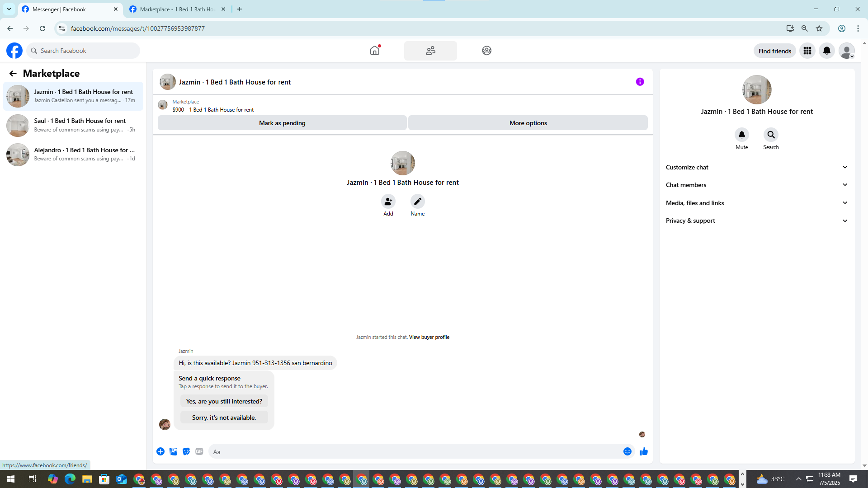
Task: Click the Add people icon
Action: coord(388,202)
